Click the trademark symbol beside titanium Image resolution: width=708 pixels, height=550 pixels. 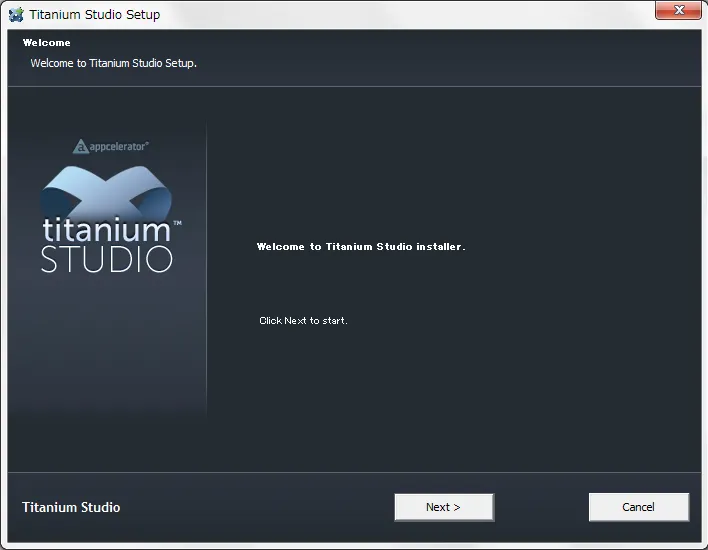pyautogui.click(x=177, y=223)
